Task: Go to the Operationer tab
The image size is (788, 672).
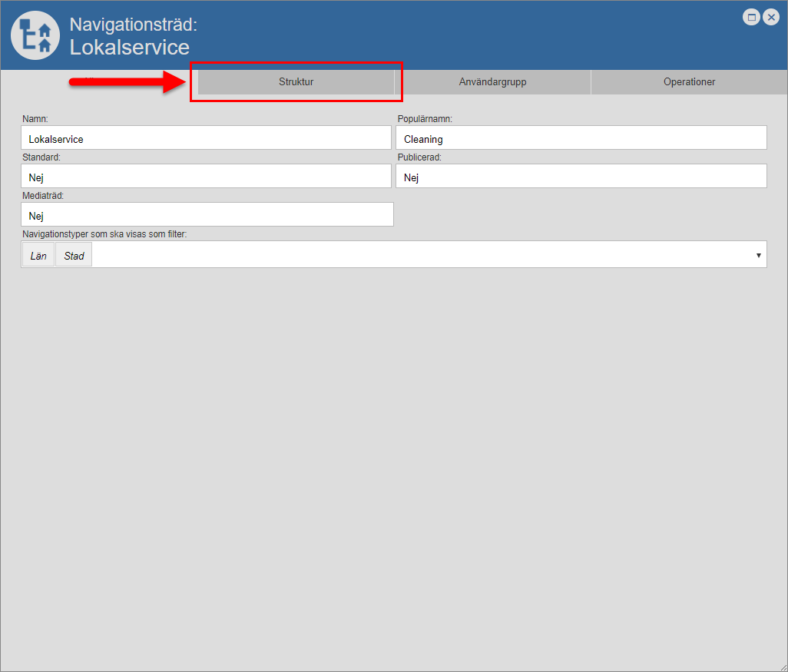Action: click(x=689, y=82)
